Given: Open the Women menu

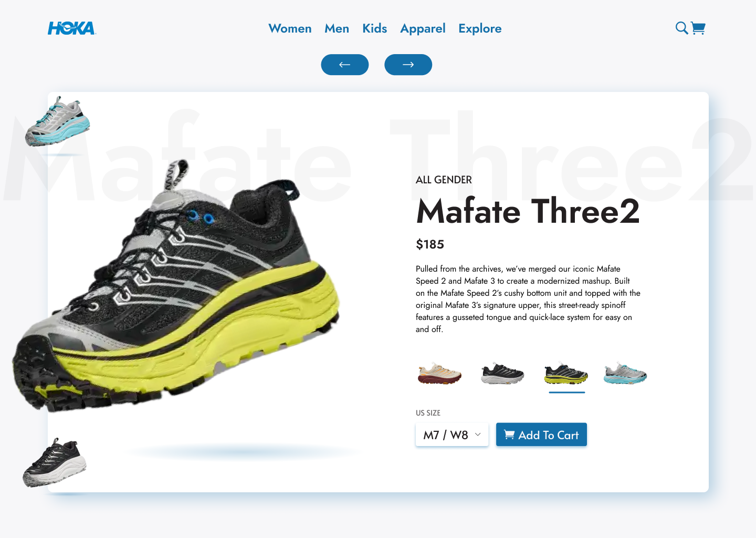Looking at the screenshot, I should pyautogui.click(x=290, y=28).
